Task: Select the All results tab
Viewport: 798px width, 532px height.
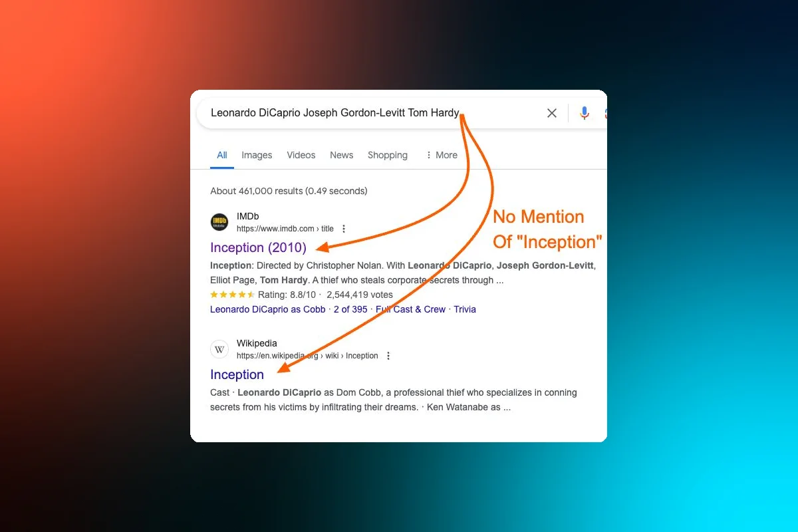Action: point(222,155)
